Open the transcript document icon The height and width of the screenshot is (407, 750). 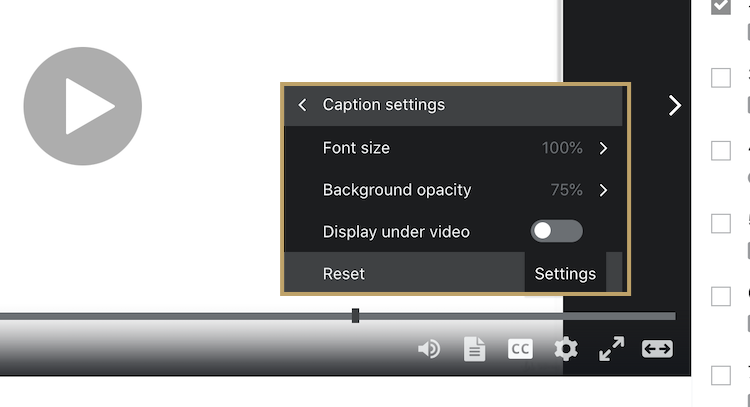tap(474, 349)
